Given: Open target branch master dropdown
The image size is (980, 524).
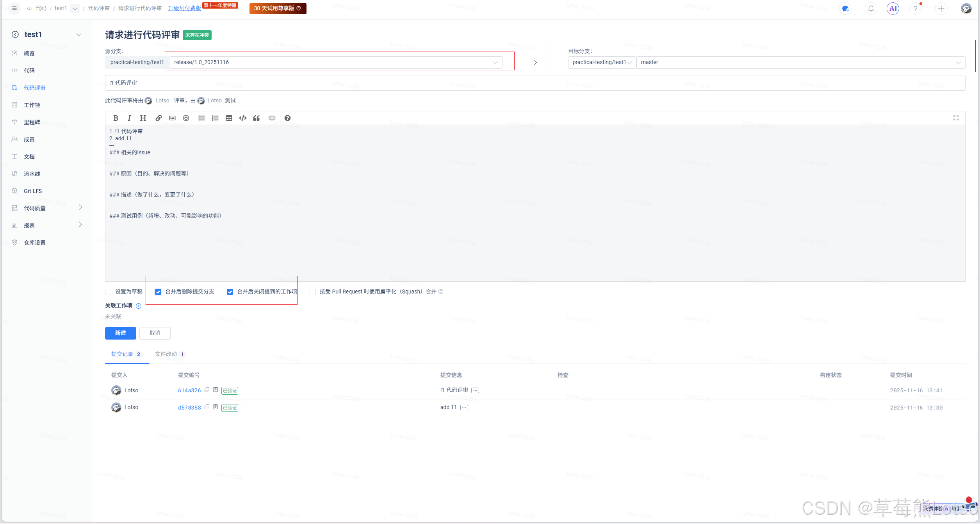Looking at the screenshot, I should pyautogui.click(x=800, y=63).
